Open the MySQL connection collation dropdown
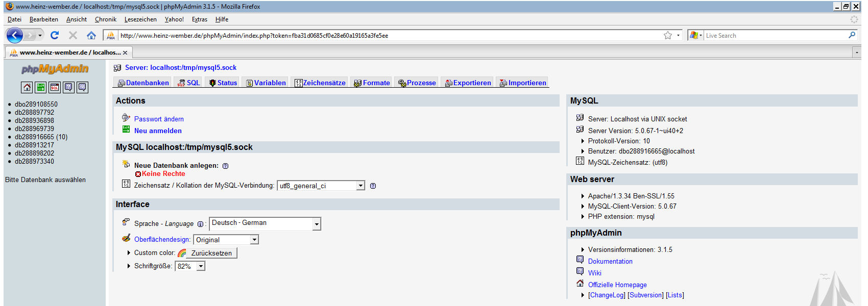This screenshot has height=306, width=868. [321, 186]
